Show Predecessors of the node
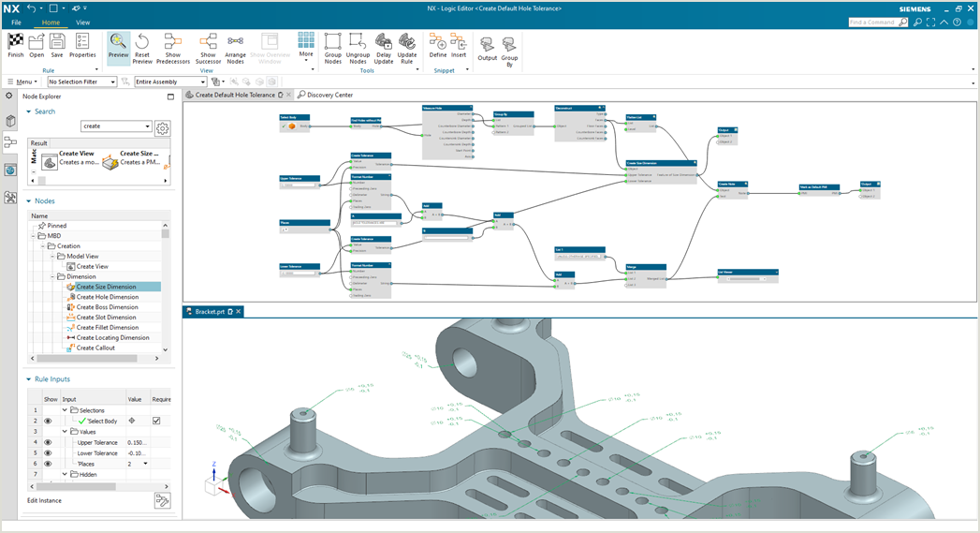Viewport: 980px width, 533px height. point(172,48)
